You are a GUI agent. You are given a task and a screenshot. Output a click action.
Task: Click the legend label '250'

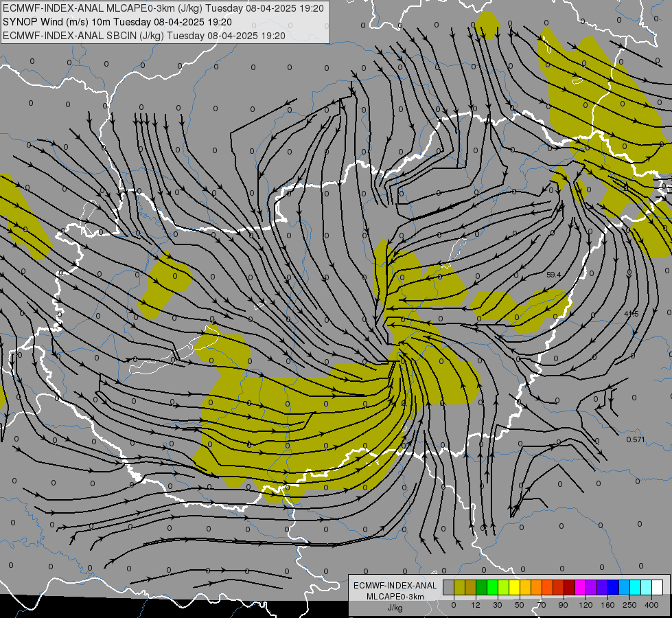click(629, 605)
